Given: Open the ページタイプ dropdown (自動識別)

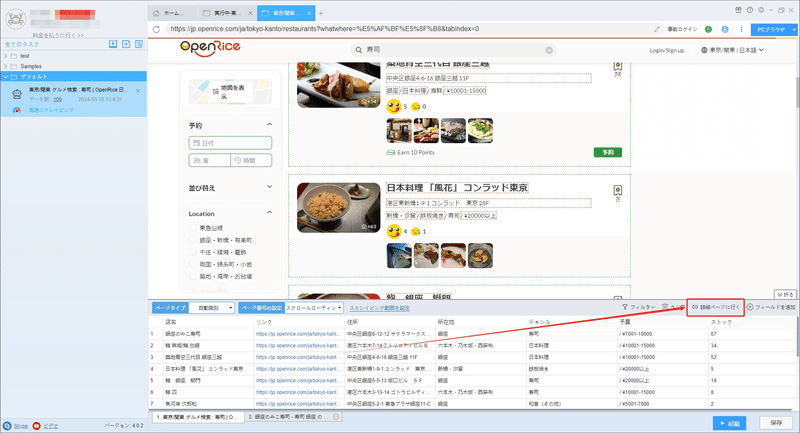Looking at the screenshot, I should [212, 308].
